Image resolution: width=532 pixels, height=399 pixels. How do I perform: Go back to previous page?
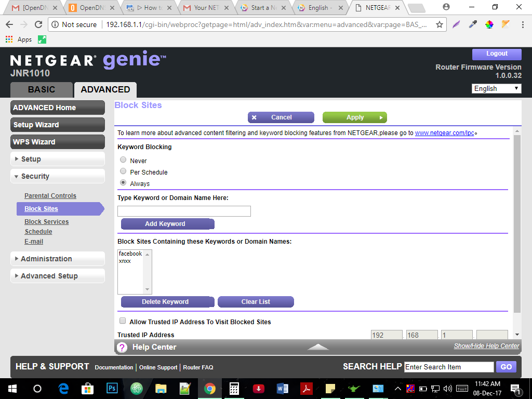point(9,24)
